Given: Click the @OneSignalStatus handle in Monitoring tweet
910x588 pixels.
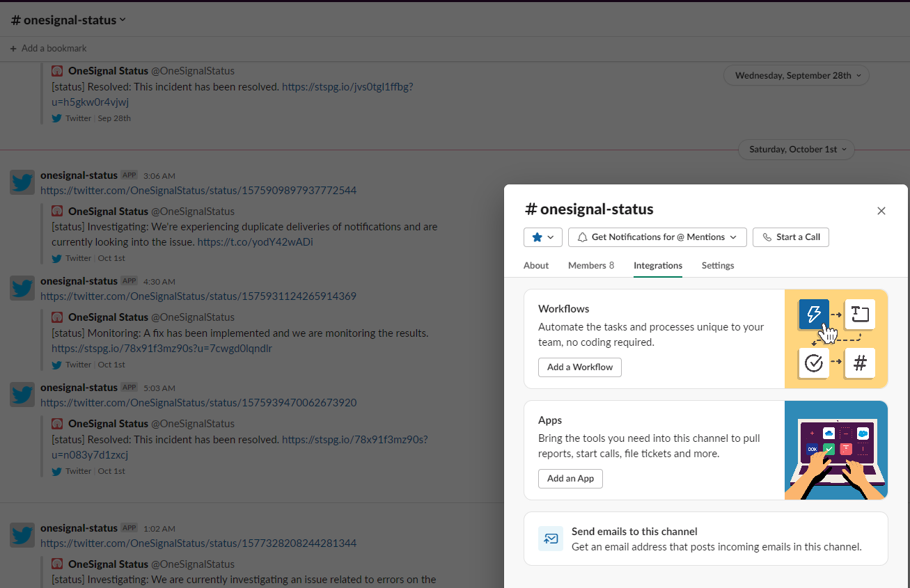Looking at the screenshot, I should click(193, 317).
